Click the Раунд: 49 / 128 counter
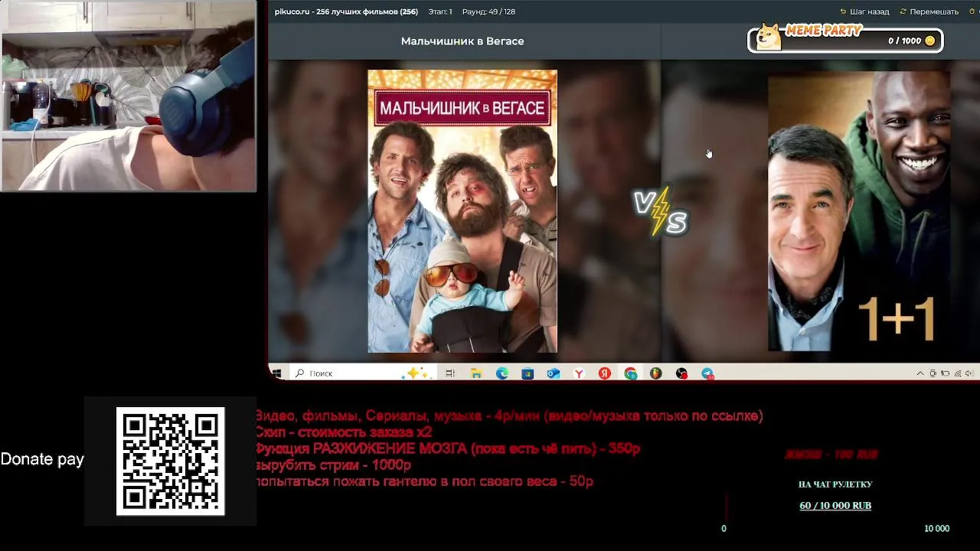The height and width of the screenshot is (551, 980). pos(488,11)
